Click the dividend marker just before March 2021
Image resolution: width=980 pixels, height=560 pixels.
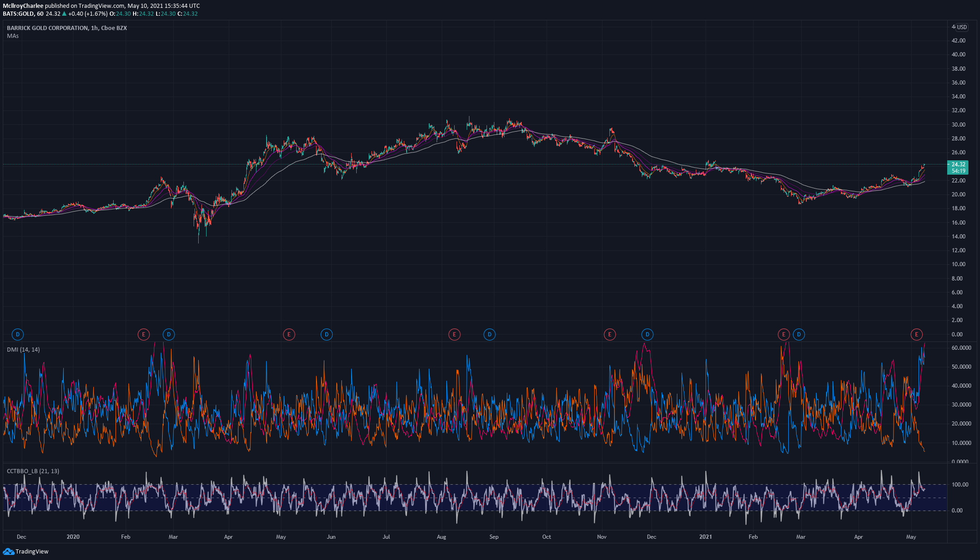tap(799, 335)
